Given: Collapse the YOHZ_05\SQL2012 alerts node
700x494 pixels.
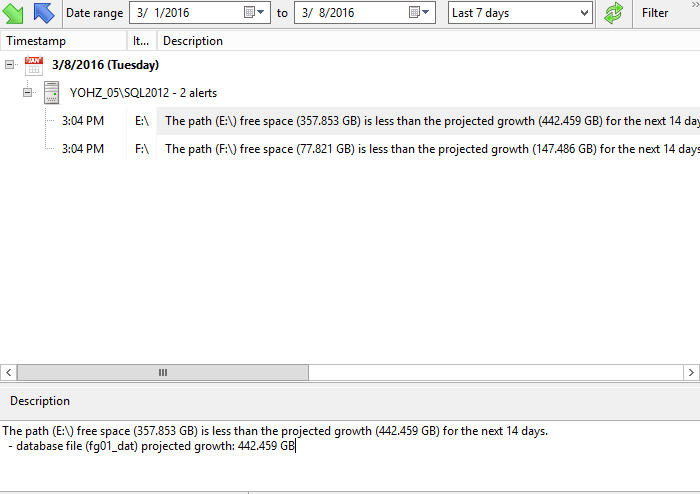Looking at the screenshot, I should tap(29, 93).
